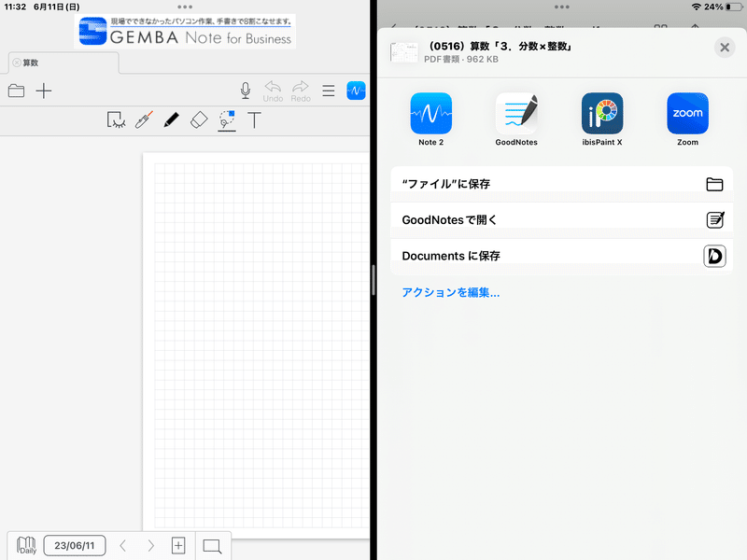Image resolution: width=747 pixels, height=560 pixels.
Task: Open the hamburger menu icon
Action: [329, 91]
